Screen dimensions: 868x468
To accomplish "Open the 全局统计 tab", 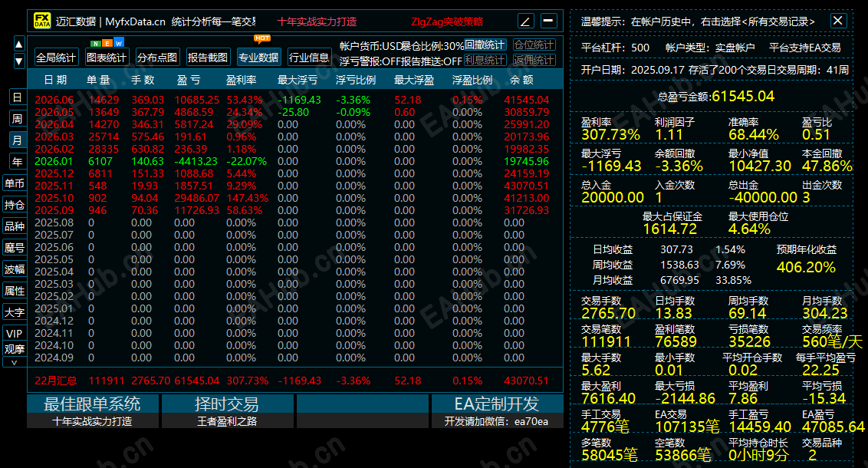I will click(x=56, y=58).
